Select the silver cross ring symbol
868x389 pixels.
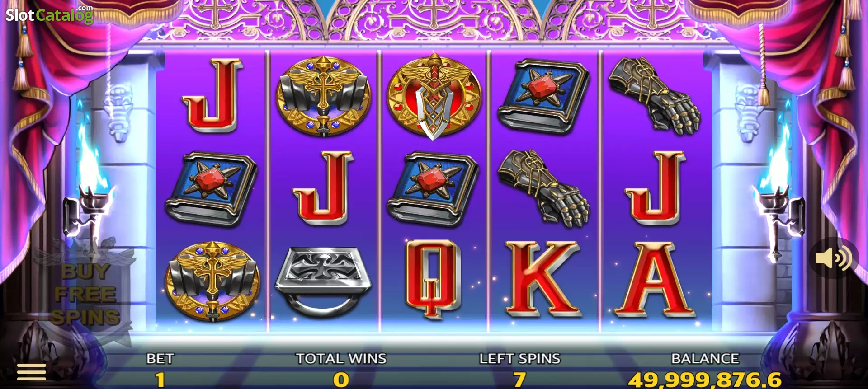pyautogui.click(x=323, y=281)
